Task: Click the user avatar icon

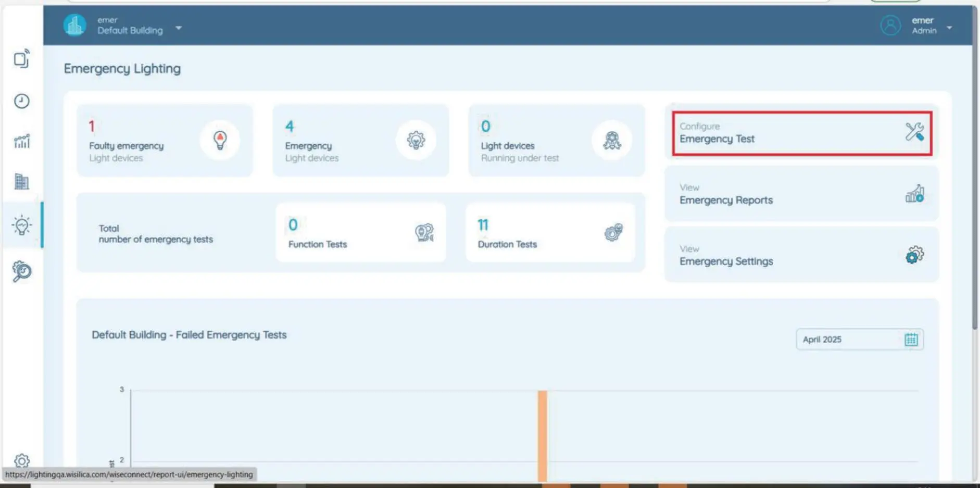Action: click(x=890, y=25)
